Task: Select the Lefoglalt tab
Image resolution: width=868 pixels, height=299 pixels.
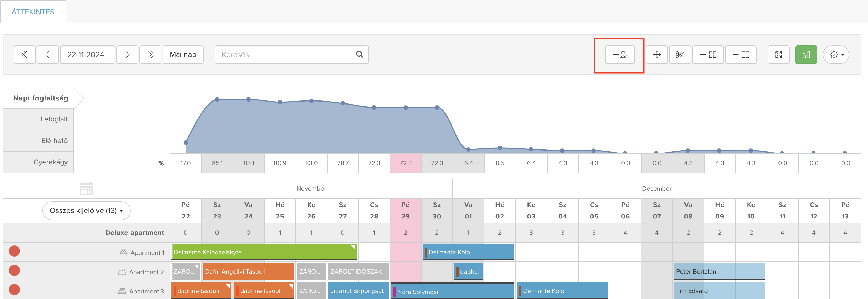Action: 38,119
